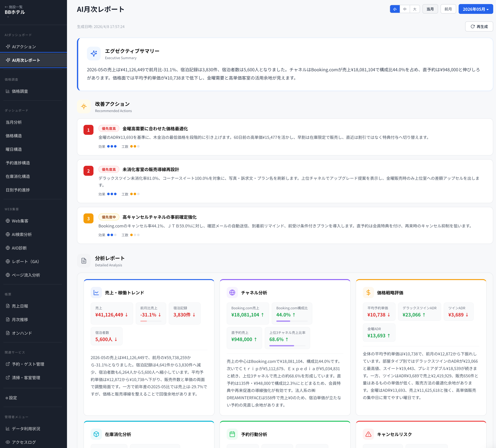The height and width of the screenshot is (448, 496).
Task: Open the 2026年05月 month dropdown
Action: point(476,9)
